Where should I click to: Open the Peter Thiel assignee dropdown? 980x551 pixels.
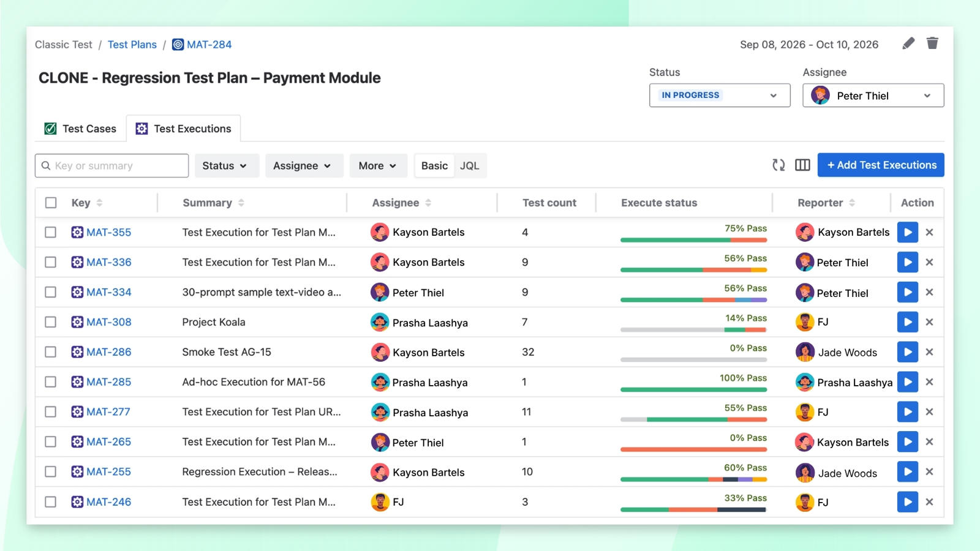(873, 96)
